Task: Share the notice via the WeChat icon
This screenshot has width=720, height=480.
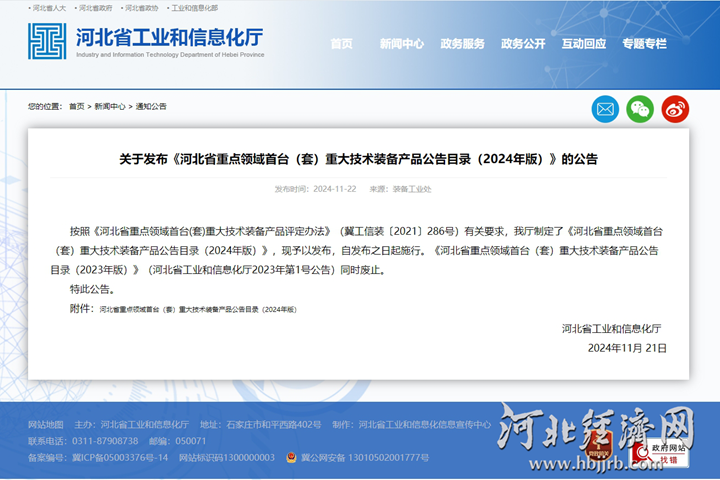Action: coord(640,109)
